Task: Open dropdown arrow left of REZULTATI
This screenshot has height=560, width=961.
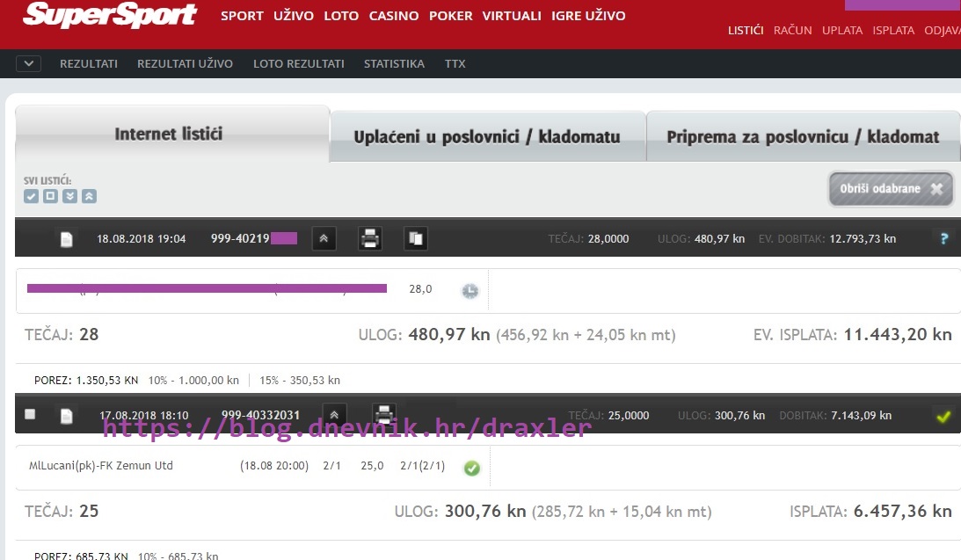Action: tap(28, 63)
